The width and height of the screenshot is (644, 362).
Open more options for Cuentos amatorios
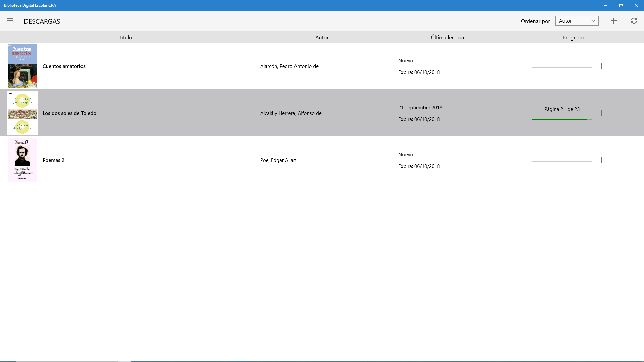pyautogui.click(x=601, y=66)
